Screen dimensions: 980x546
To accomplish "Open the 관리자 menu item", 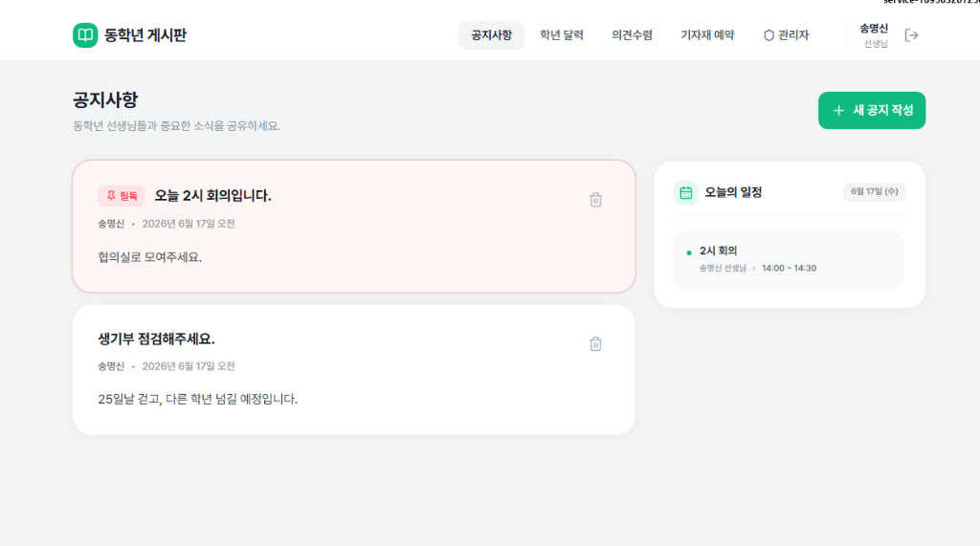I will [787, 35].
